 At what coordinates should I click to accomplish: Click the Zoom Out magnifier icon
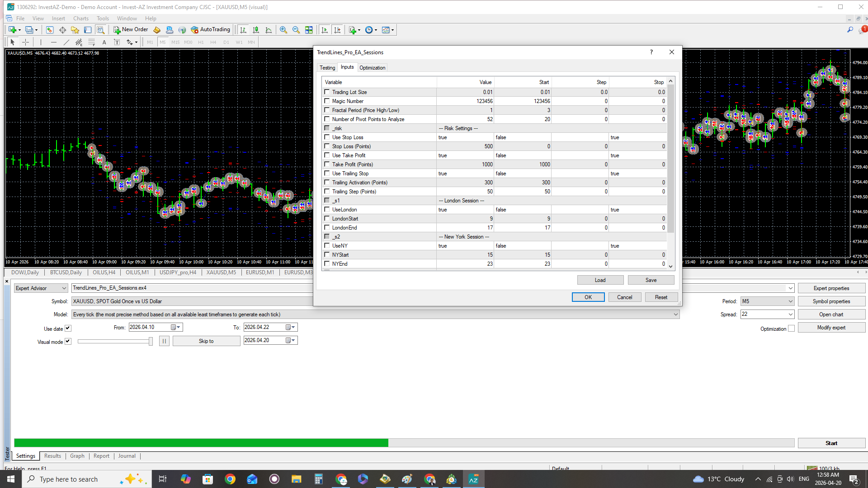[x=296, y=30]
